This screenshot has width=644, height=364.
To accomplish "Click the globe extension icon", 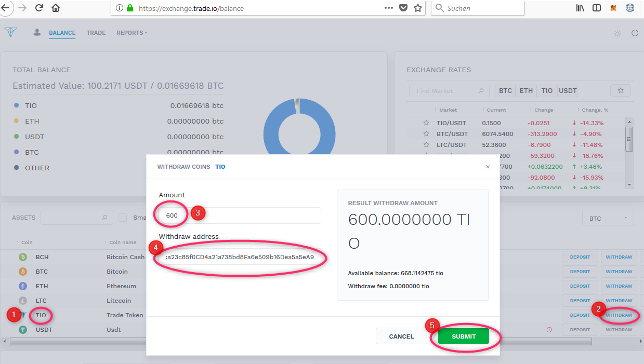I will click(x=630, y=8).
